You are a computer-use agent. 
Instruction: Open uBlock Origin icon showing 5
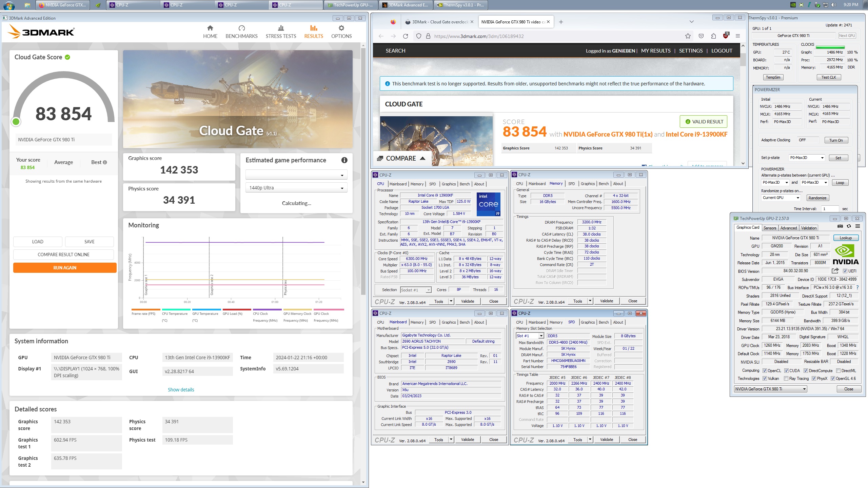[726, 36]
